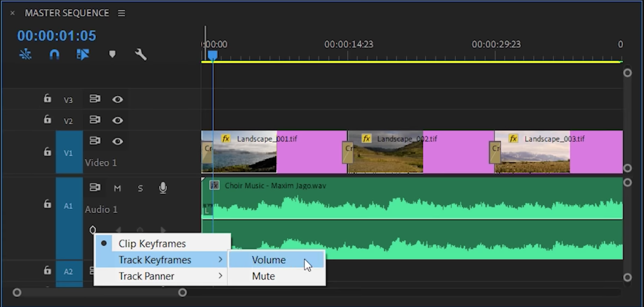The height and width of the screenshot is (307, 644).
Task: Toggle sync lock on A1
Action: pyautogui.click(x=95, y=188)
